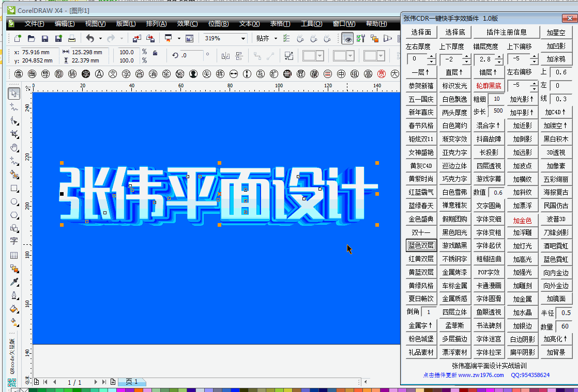Click the circled A macro icon
Image resolution: width=578 pixels, height=392 pixels.
click(99, 74)
